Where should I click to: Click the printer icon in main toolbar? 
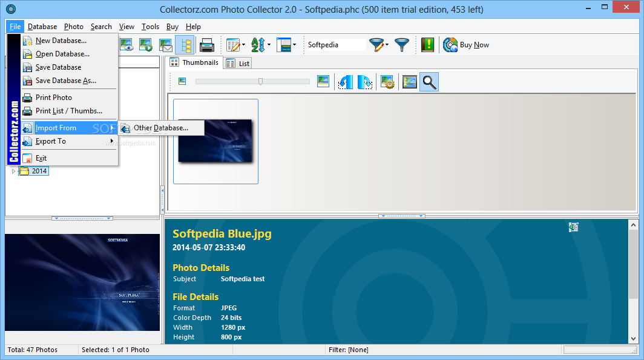[207, 45]
